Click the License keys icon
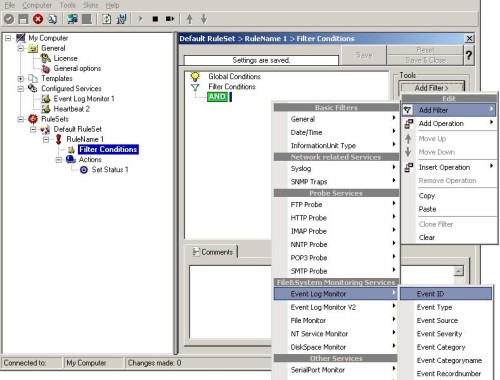The height and width of the screenshot is (380, 500). (46, 58)
